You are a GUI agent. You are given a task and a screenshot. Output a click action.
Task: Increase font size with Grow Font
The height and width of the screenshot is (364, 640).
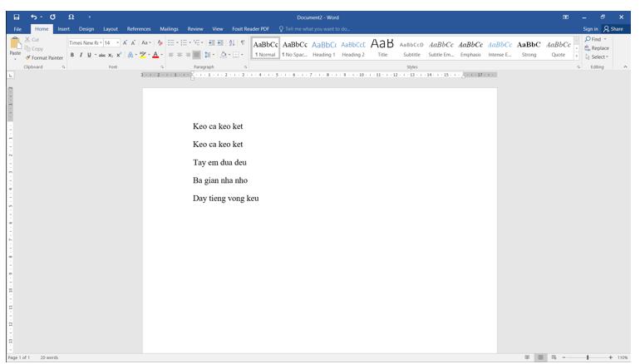pyautogui.click(x=121, y=43)
